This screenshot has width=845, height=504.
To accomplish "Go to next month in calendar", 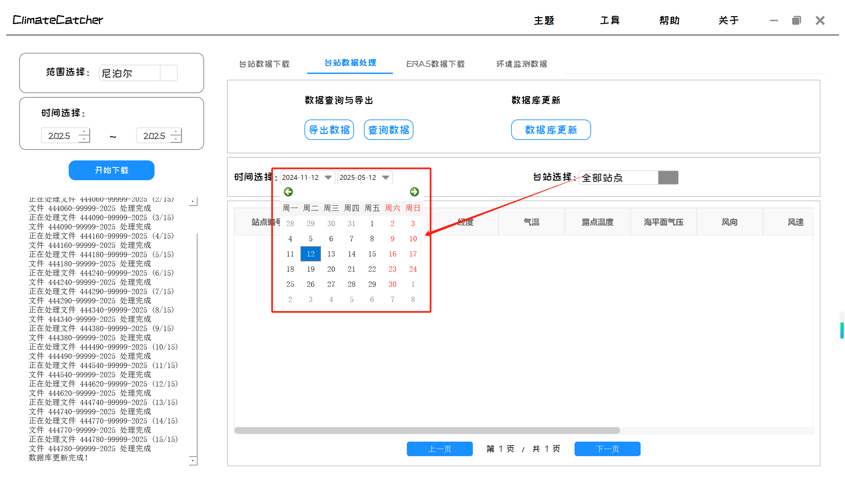I will (x=414, y=192).
